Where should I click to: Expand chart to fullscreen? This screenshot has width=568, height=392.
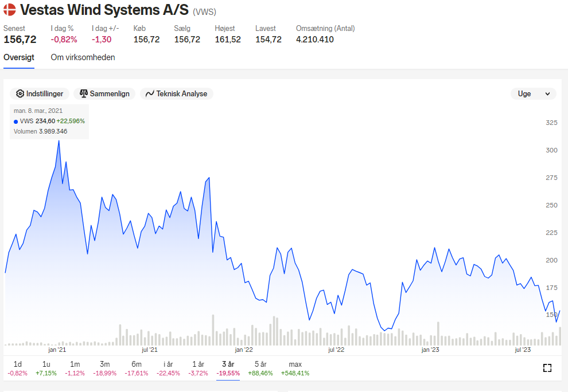point(547,368)
